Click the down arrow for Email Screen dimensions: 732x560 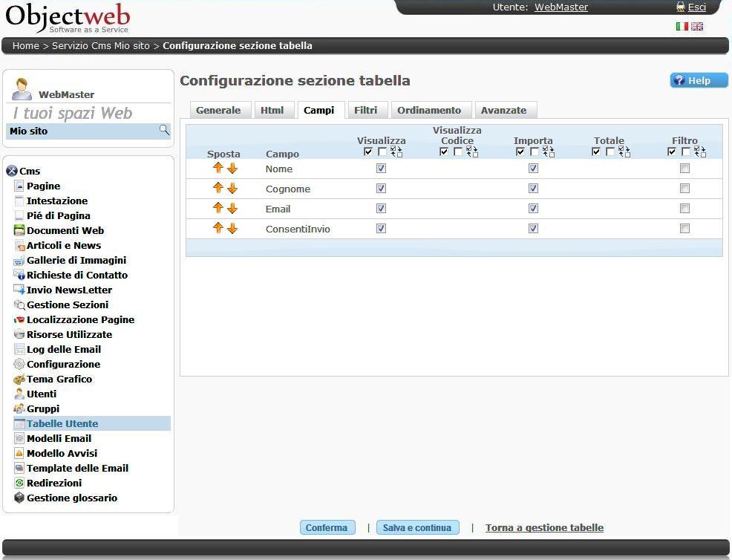[x=232, y=209]
